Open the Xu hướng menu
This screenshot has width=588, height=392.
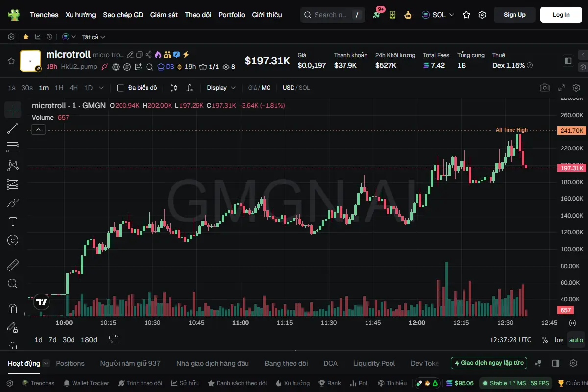[x=81, y=15]
